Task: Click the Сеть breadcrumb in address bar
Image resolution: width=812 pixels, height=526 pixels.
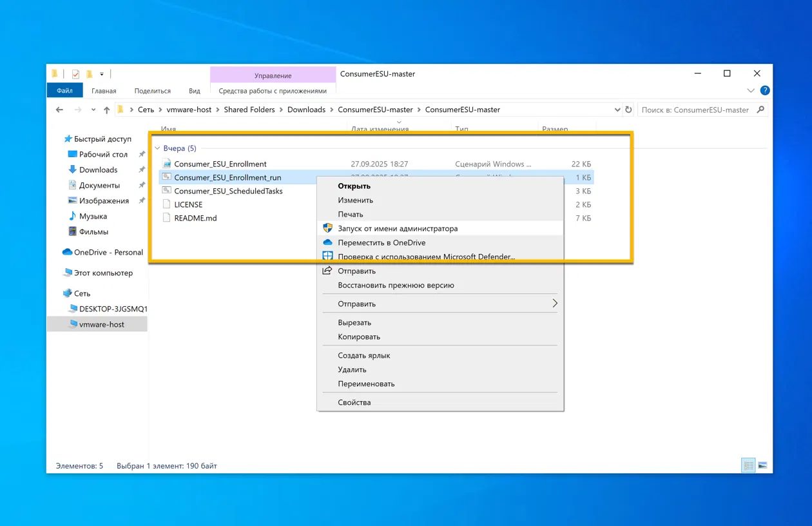Action: pyautogui.click(x=146, y=110)
